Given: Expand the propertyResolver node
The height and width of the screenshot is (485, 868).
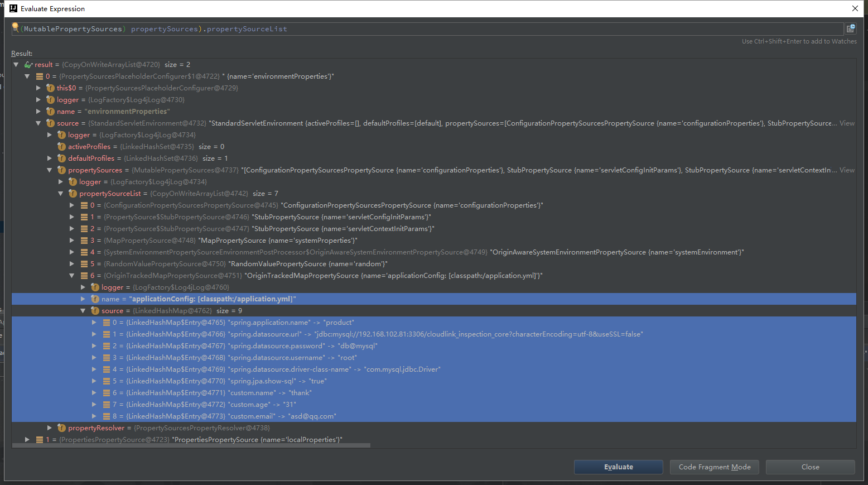Looking at the screenshot, I should click(50, 428).
